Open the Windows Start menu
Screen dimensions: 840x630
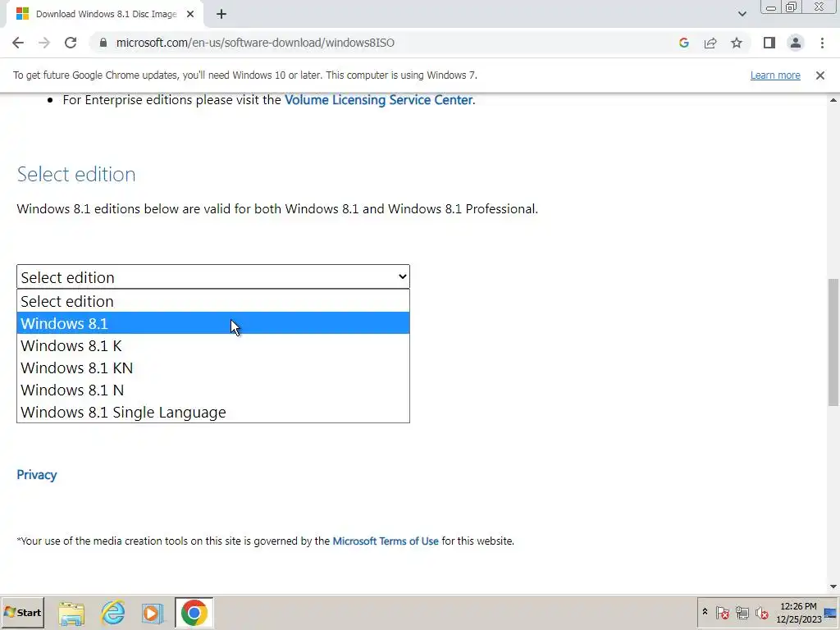pos(22,612)
